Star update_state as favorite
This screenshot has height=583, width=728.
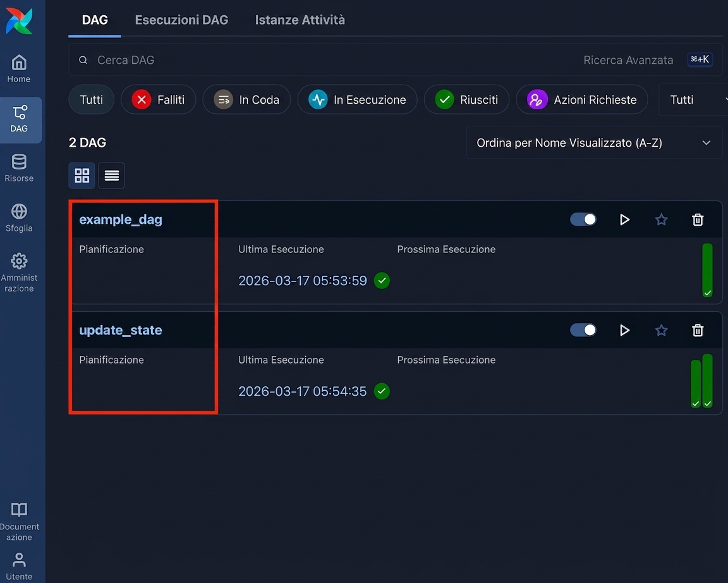[661, 330]
